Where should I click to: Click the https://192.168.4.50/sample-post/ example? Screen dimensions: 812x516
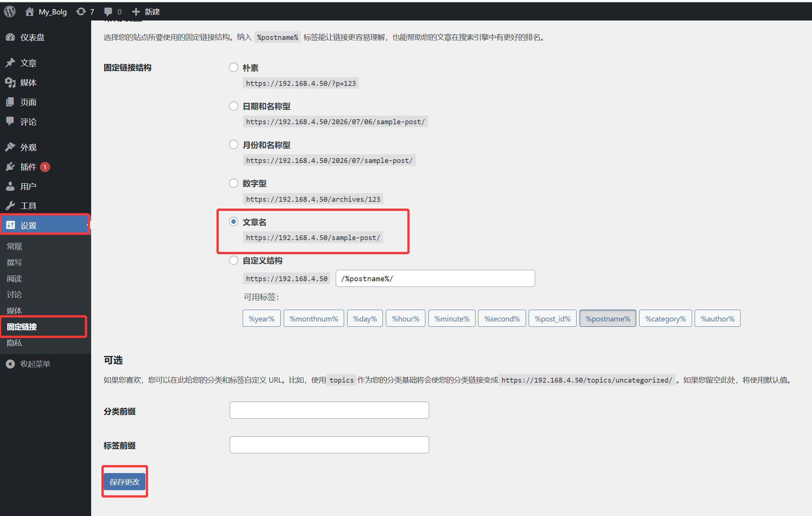[313, 237]
